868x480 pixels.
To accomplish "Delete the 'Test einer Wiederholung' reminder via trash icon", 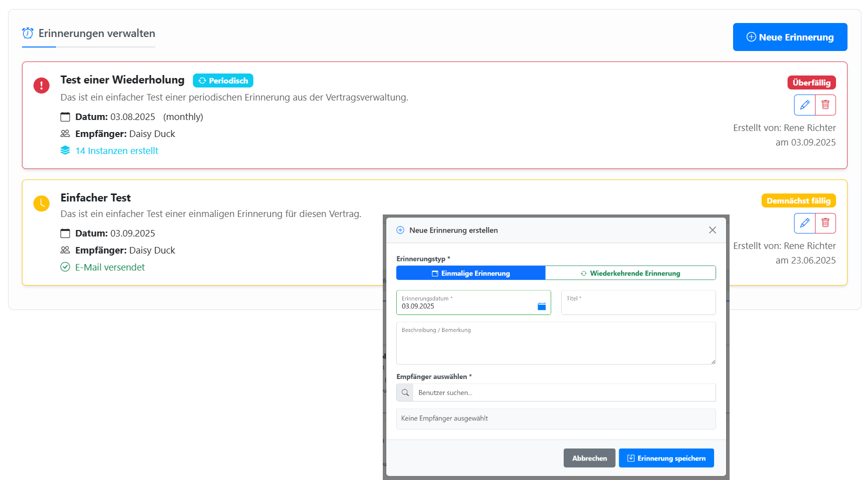I will (x=826, y=105).
